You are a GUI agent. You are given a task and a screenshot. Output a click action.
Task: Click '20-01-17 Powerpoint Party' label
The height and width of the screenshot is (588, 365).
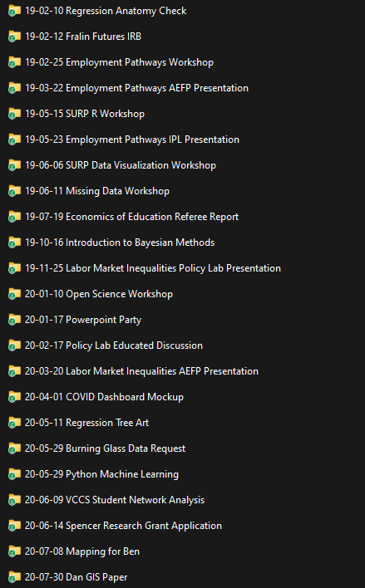point(83,320)
